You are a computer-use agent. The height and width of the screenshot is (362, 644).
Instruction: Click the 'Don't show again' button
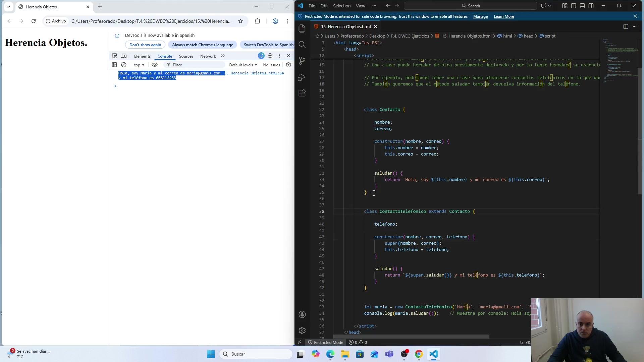click(145, 45)
